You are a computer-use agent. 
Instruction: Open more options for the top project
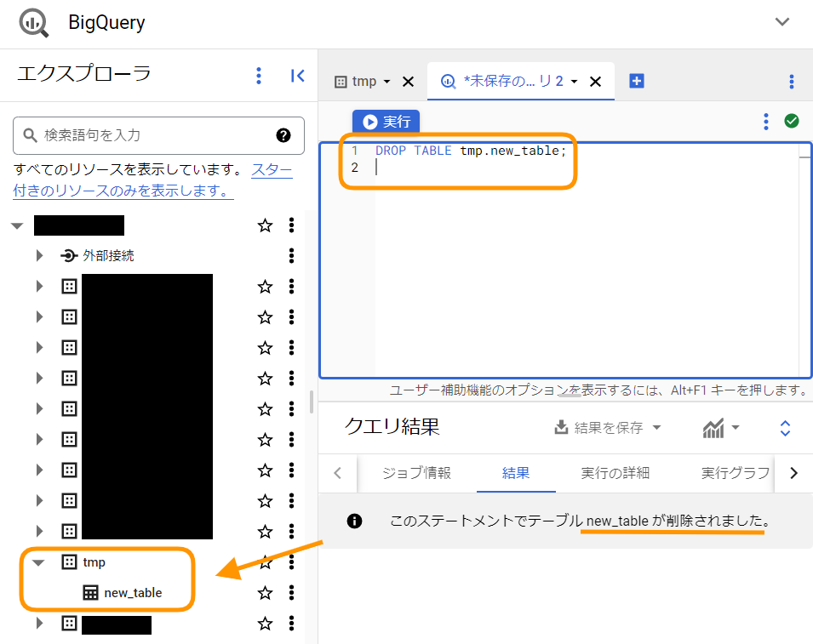[291, 225]
